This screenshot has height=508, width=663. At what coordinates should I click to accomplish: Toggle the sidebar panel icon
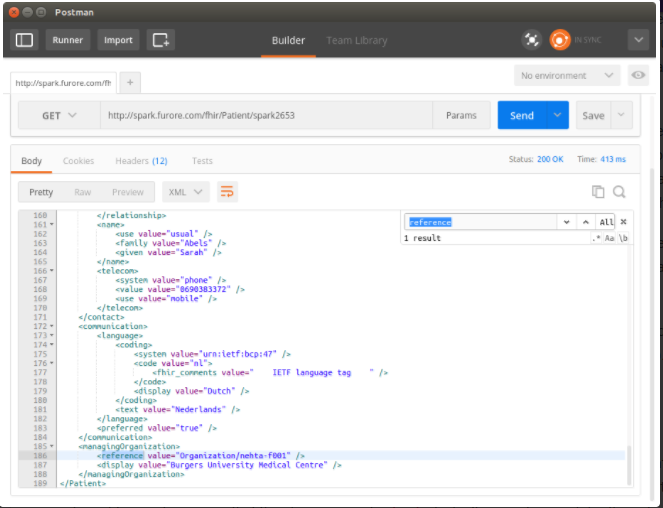[x=25, y=40]
